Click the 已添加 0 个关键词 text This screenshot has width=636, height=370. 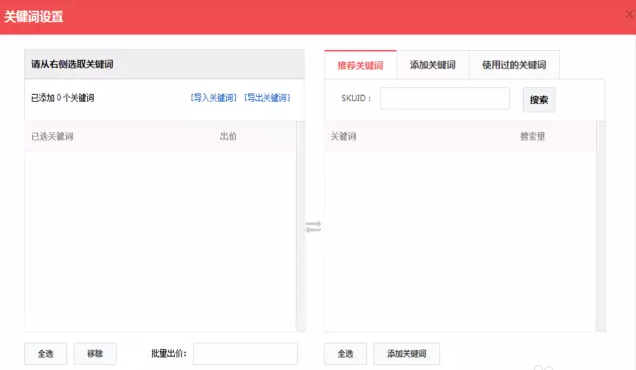click(x=63, y=98)
